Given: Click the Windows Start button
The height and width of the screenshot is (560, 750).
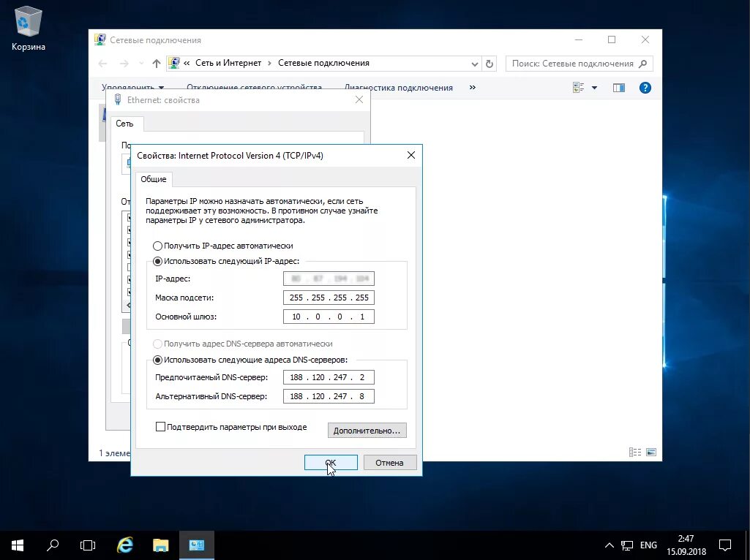Looking at the screenshot, I should 18,545.
